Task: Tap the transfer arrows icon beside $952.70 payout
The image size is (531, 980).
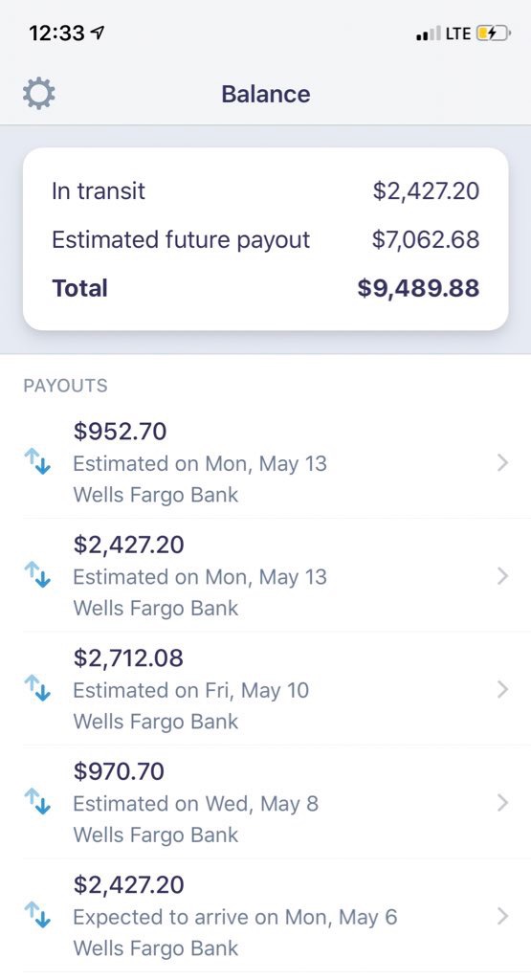Action: (37, 462)
